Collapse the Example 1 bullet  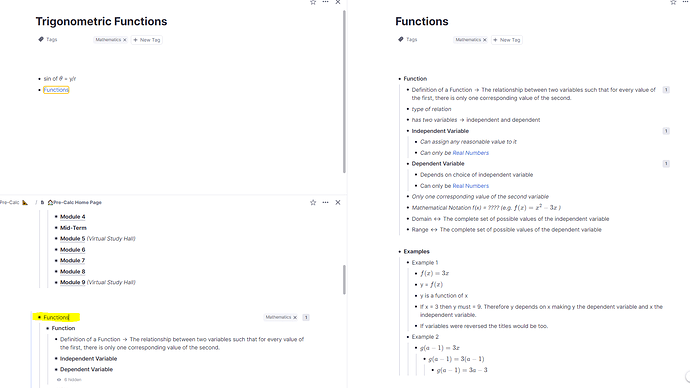[408, 263]
